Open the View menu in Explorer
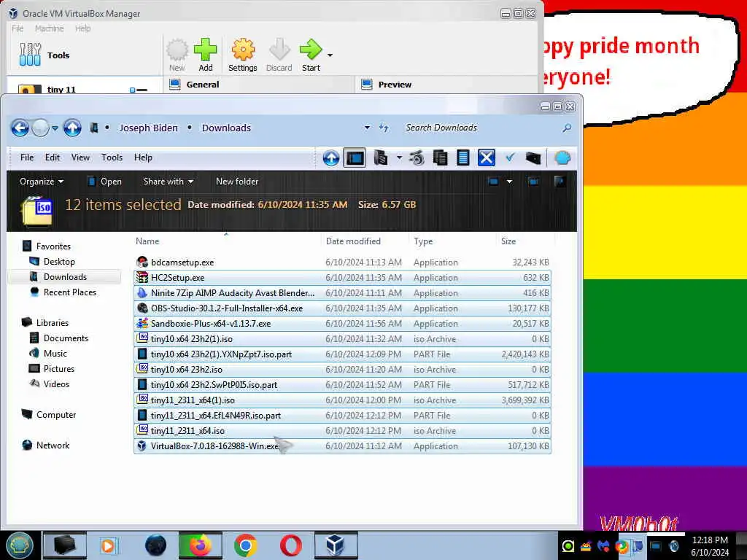This screenshot has width=747, height=560. point(80,157)
